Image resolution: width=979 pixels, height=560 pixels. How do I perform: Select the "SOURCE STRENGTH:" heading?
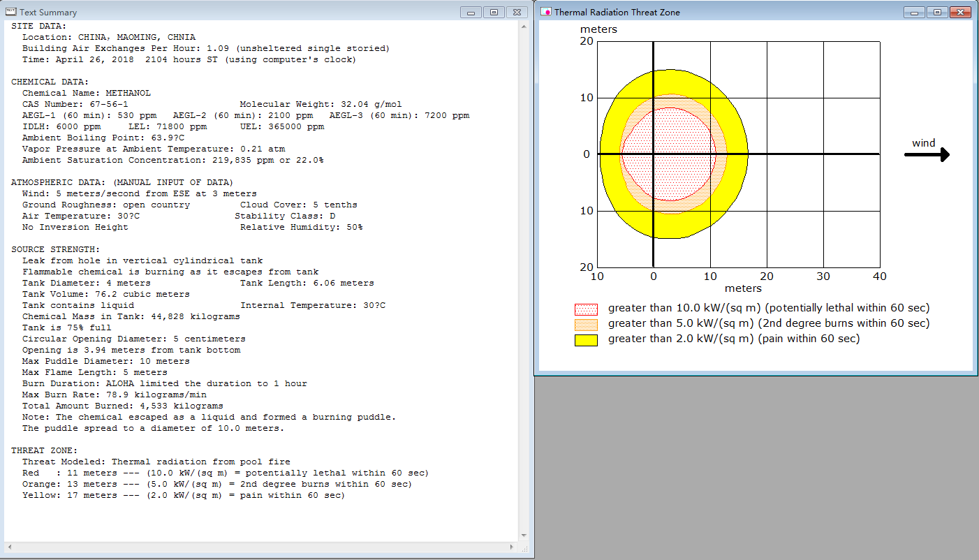pos(56,249)
